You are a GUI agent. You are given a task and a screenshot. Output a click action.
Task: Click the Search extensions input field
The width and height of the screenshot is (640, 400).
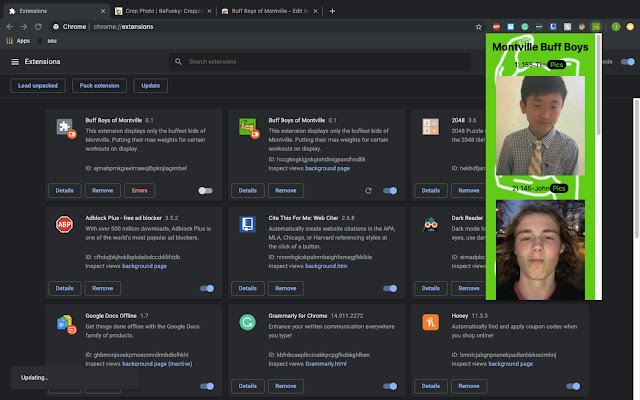pyautogui.click(x=320, y=62)
